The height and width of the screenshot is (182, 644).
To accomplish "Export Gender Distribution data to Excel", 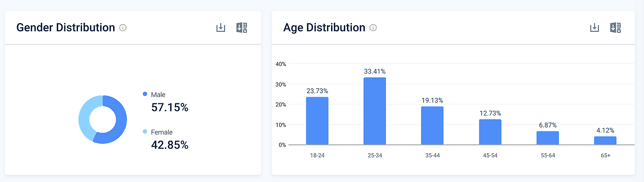I will click(242, 28).
